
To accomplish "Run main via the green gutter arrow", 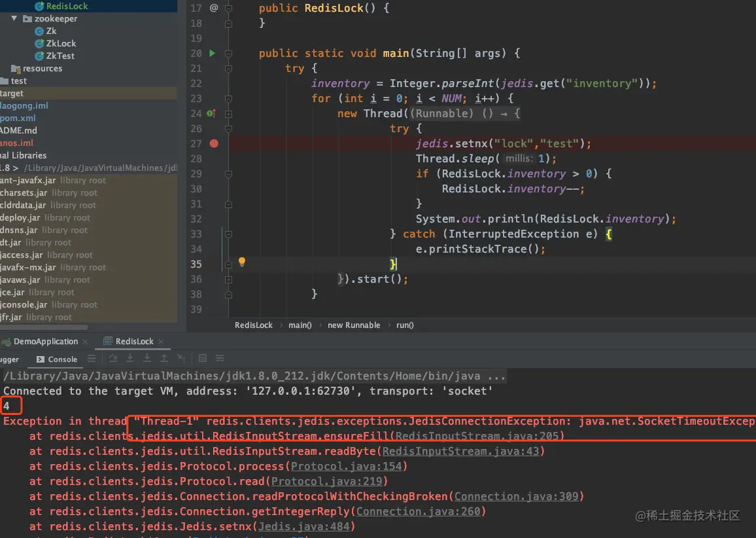I will point(212,53).
